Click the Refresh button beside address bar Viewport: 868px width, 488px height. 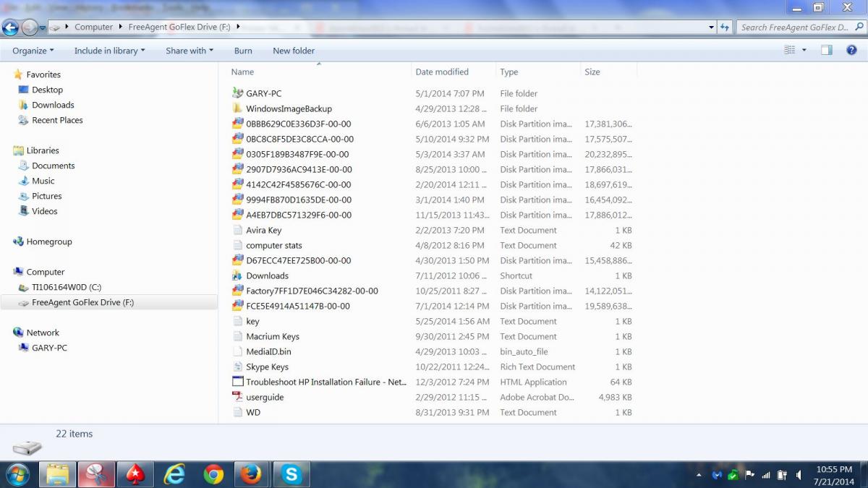725,27
